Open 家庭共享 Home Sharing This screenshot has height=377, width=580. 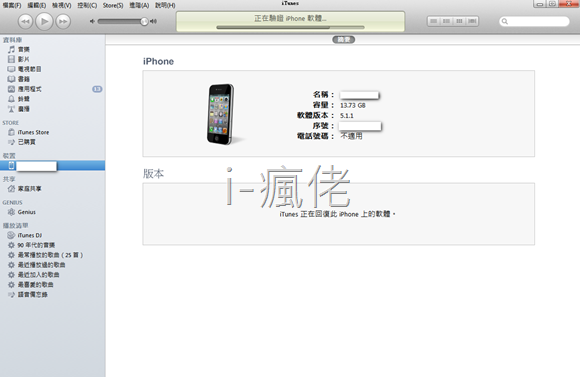coord(30,189)
